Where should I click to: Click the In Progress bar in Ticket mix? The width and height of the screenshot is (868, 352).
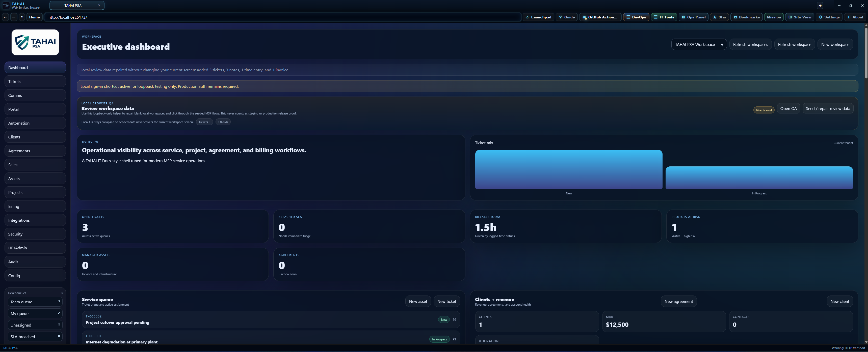759,178
